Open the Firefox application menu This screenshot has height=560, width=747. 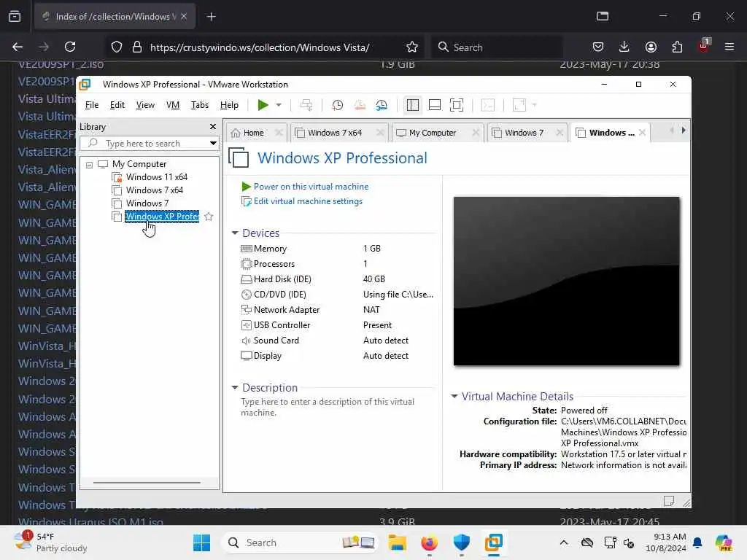pyautogui.click(x=729, y=47)
